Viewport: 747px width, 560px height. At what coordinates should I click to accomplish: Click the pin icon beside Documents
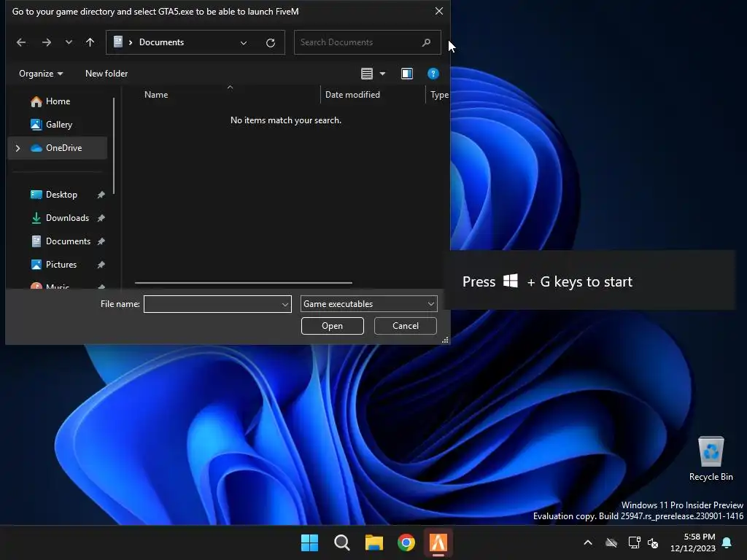[x=101, y=241]
